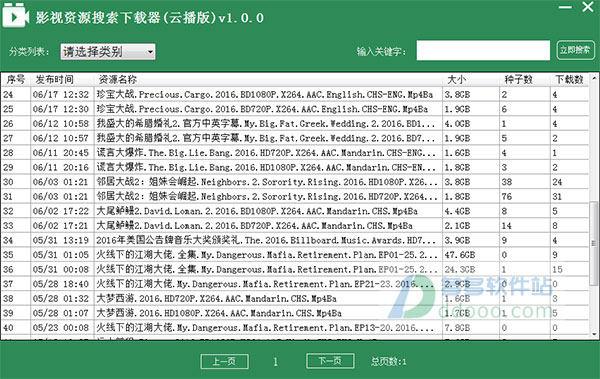Select row 31 Neighbors 2 HD720P

coord(295,197)
